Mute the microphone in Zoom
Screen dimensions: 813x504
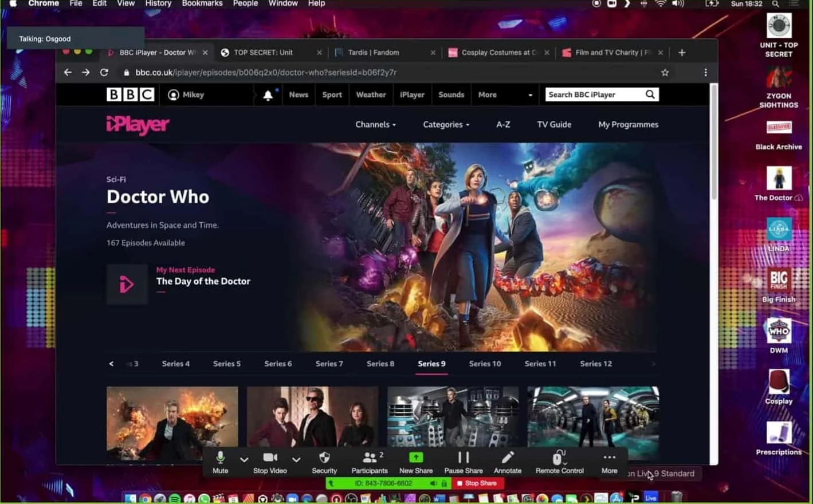tap(220, 463)
